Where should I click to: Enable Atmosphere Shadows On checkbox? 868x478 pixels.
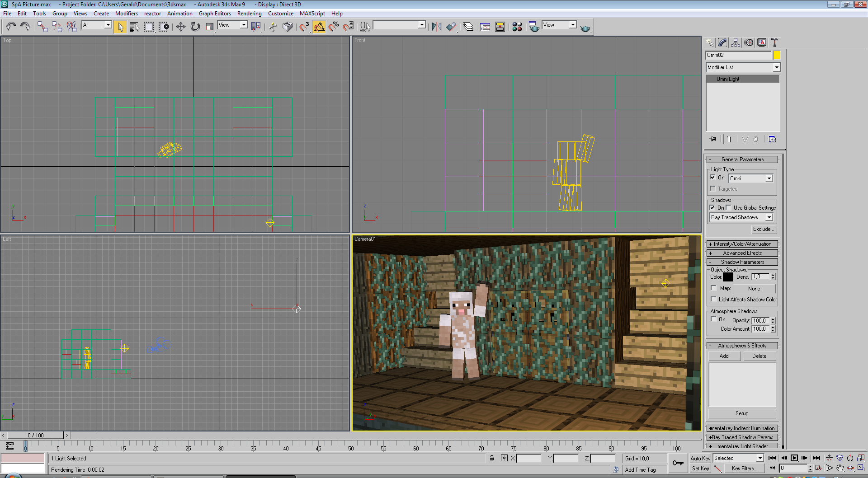tap(713, 319)
